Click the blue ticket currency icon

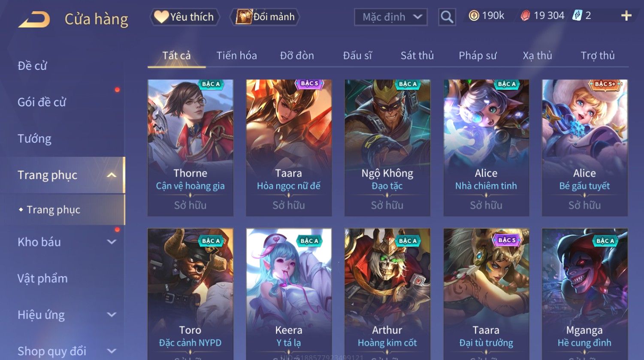pyautogui.click(x=577, y=16)
